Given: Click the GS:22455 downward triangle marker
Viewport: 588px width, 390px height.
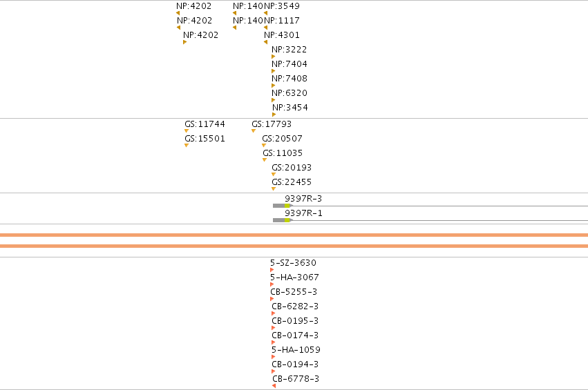Looking at the screenshot, I should pyautogui.click(x=274, y=189).
